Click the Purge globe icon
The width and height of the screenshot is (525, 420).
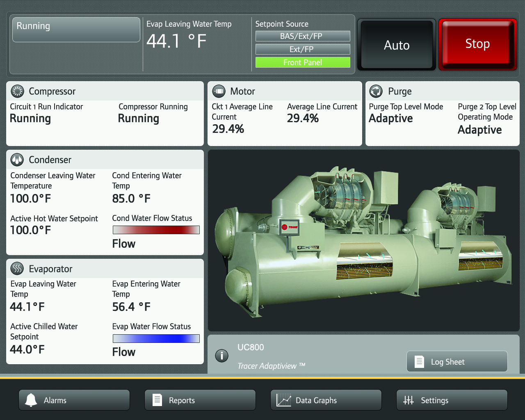tap(377, 91)
